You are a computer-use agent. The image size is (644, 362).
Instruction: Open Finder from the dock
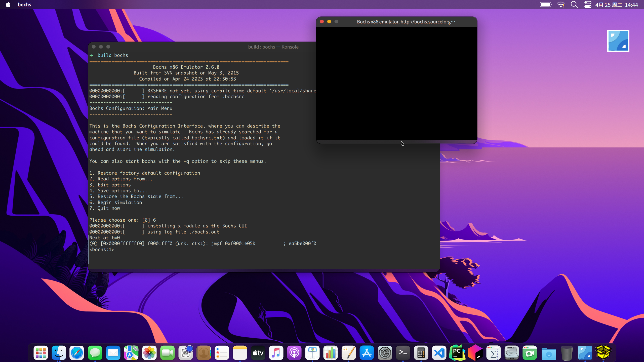[59, 353]
